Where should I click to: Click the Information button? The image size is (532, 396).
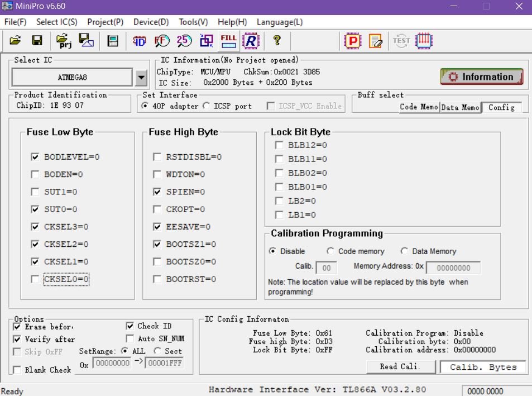click(482, 77)
